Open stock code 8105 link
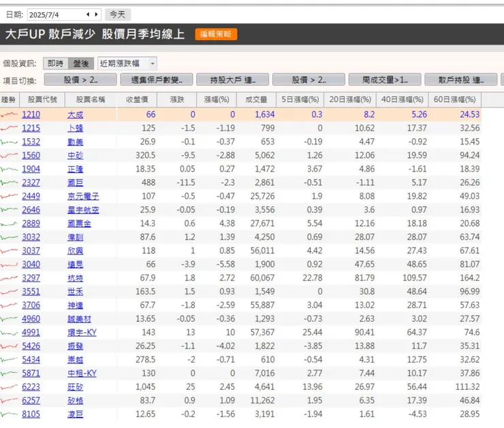This screenshot has height=428, width=504. coord(31,414)
